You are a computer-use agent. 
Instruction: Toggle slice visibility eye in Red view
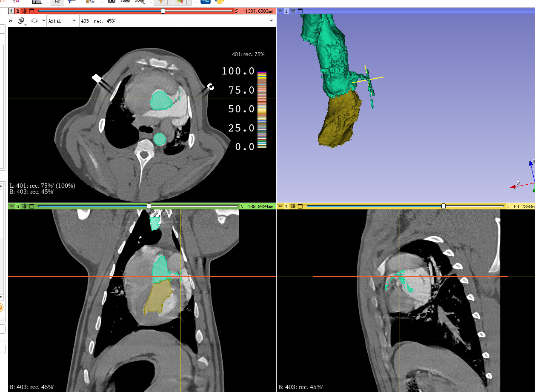coord(34,20)
